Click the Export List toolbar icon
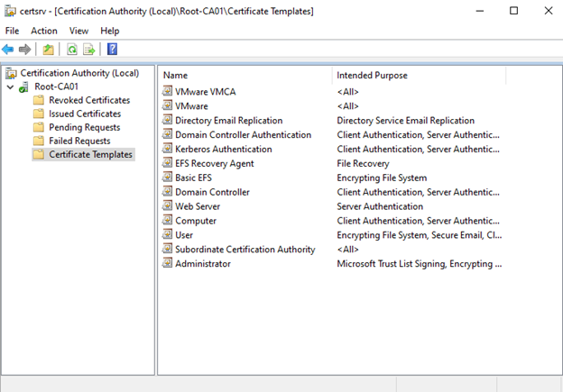The width and height of the screenshot is (563, 392). [89, 49]
